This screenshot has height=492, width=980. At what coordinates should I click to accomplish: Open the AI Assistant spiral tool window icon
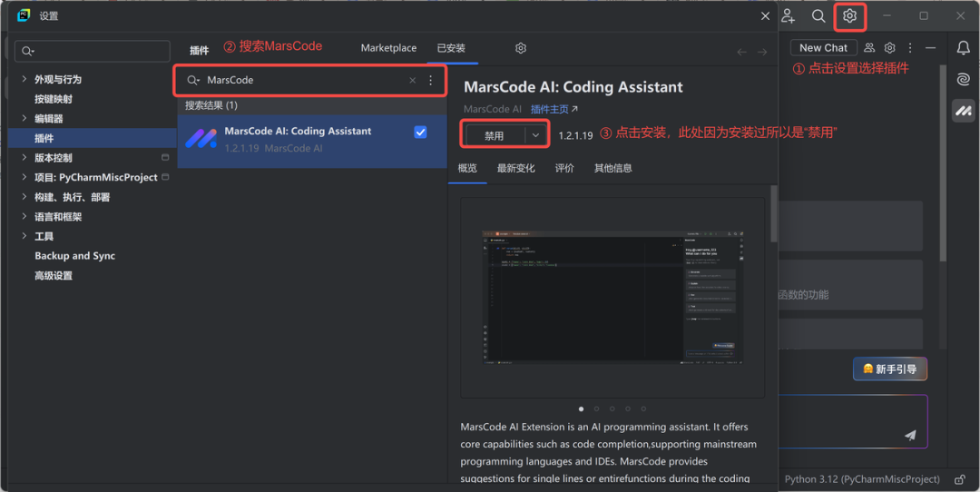click(x=963, y=79)
